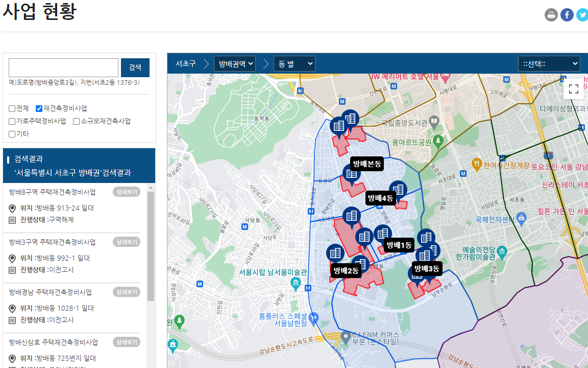Click the 몽마르뜨공원 park pin
The width and height of the screenshot is (588, 368).
click(x=438, y=142)
